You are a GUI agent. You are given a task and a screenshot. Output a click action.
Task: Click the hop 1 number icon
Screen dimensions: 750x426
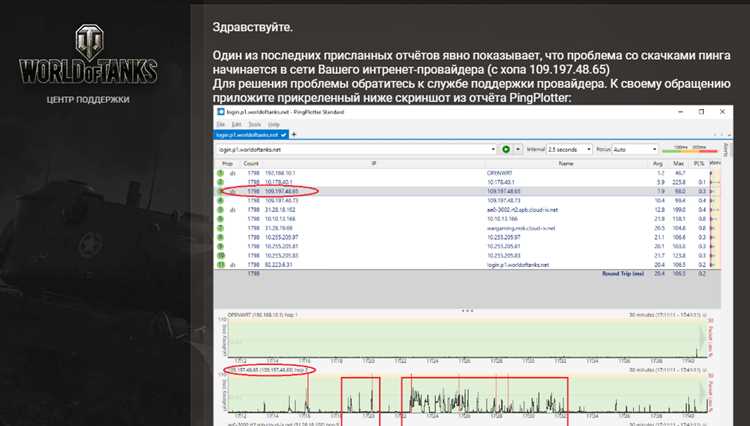221,173
